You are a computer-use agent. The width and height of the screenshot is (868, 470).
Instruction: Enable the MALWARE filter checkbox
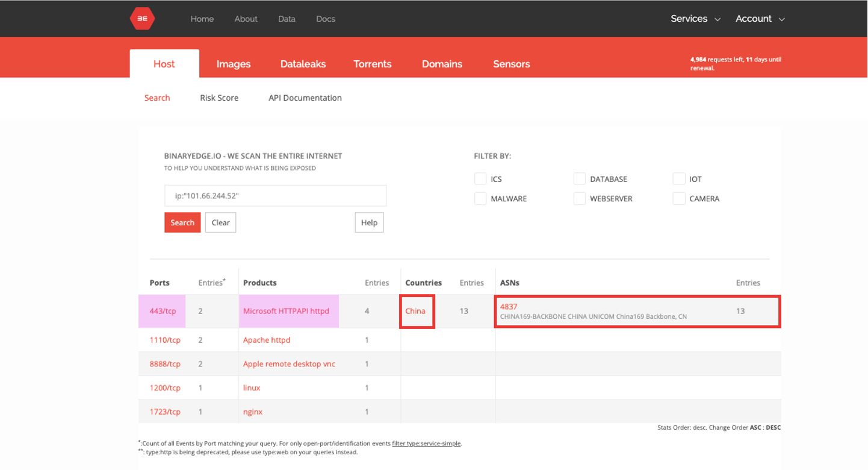click(x=480, y=198)
